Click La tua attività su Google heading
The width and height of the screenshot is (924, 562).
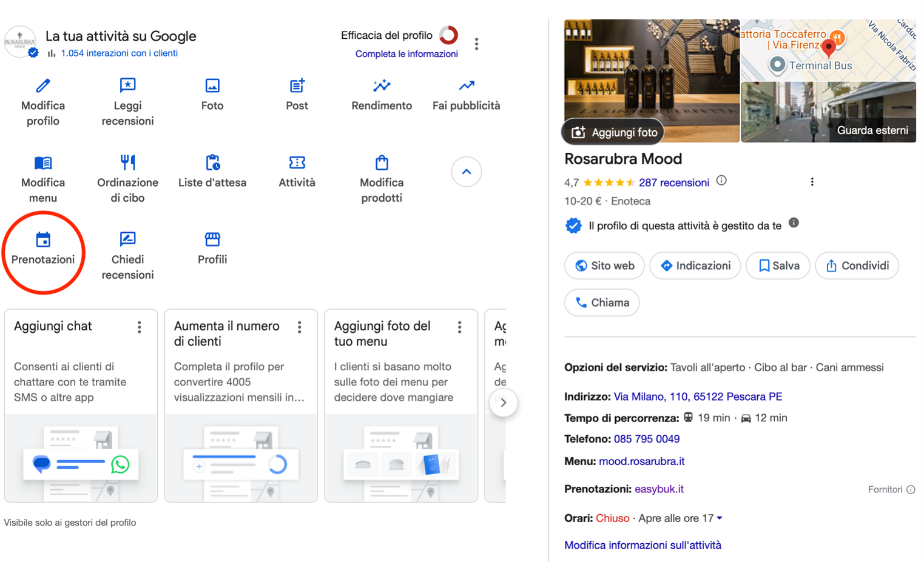[x=121, y=36]
